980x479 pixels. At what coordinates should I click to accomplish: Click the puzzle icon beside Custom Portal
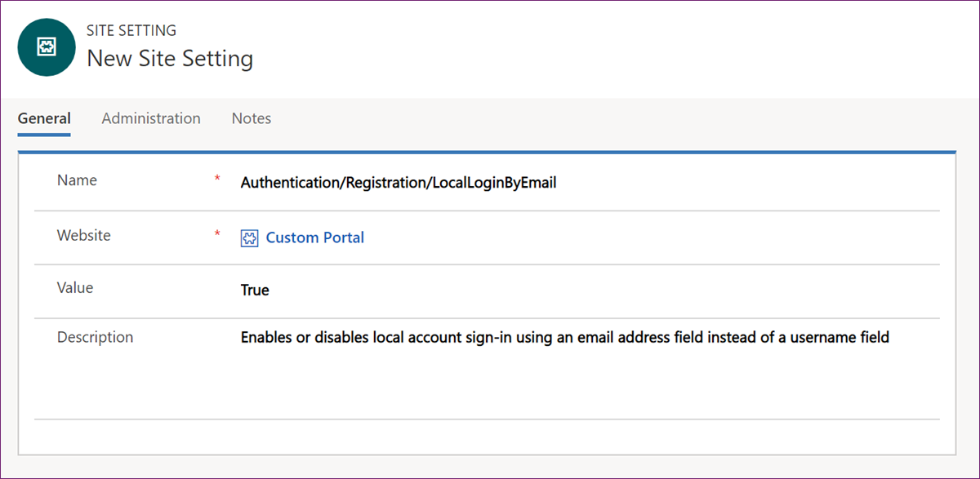tap(249, 238)
